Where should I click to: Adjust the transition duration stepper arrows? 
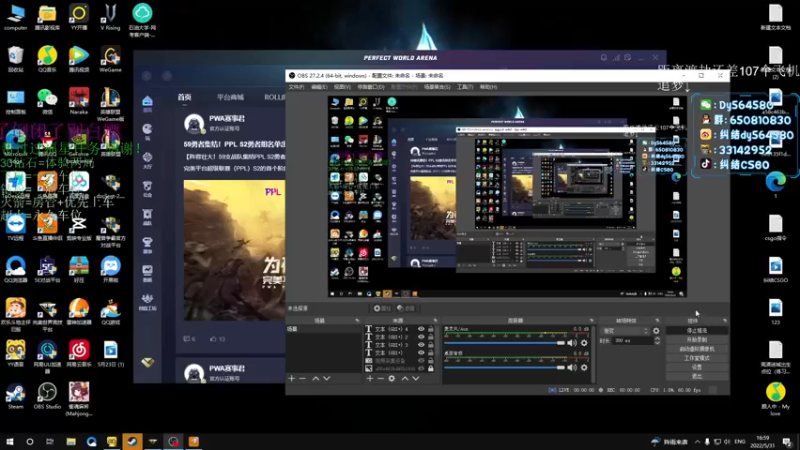657,341
